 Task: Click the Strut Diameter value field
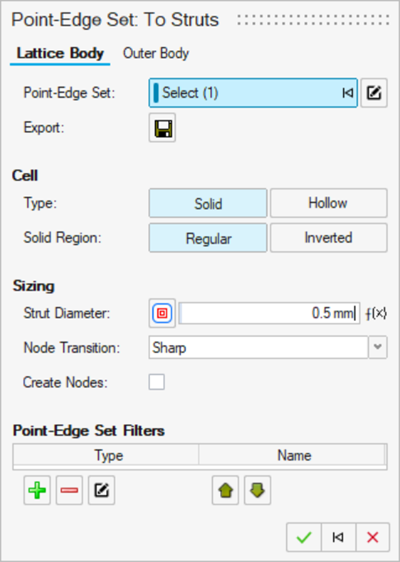(x=269, y=313)
